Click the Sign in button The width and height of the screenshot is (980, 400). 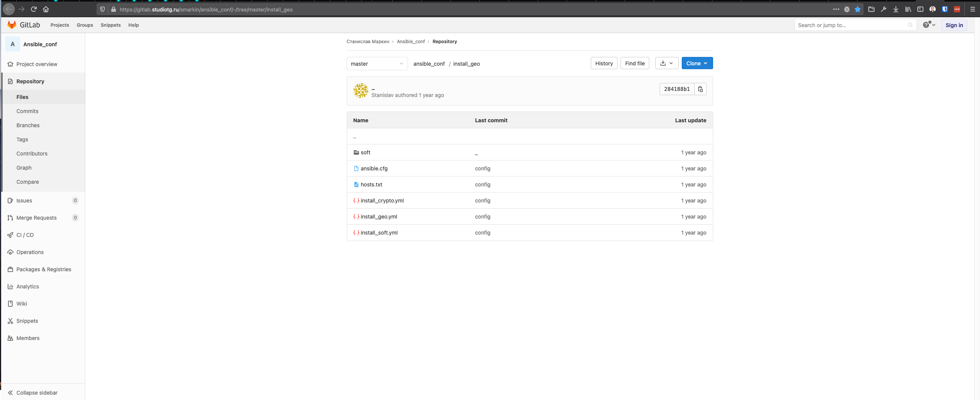(954, 25)
